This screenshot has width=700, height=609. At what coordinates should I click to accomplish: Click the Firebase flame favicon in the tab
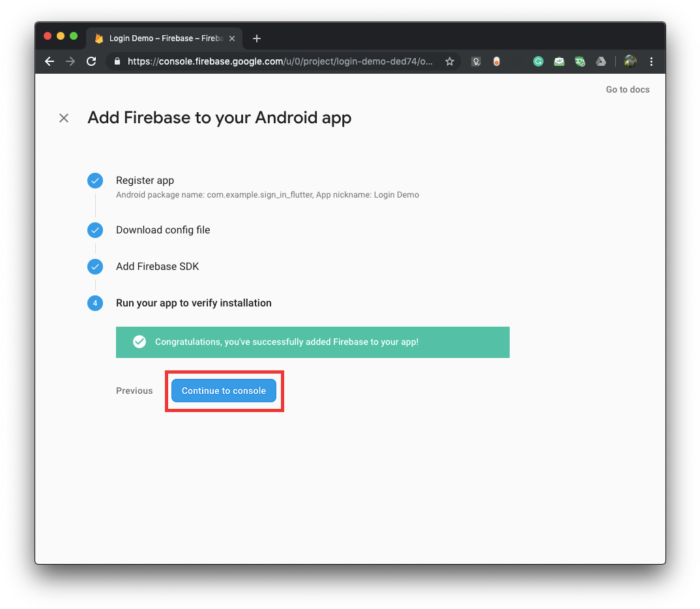(99, 39)
